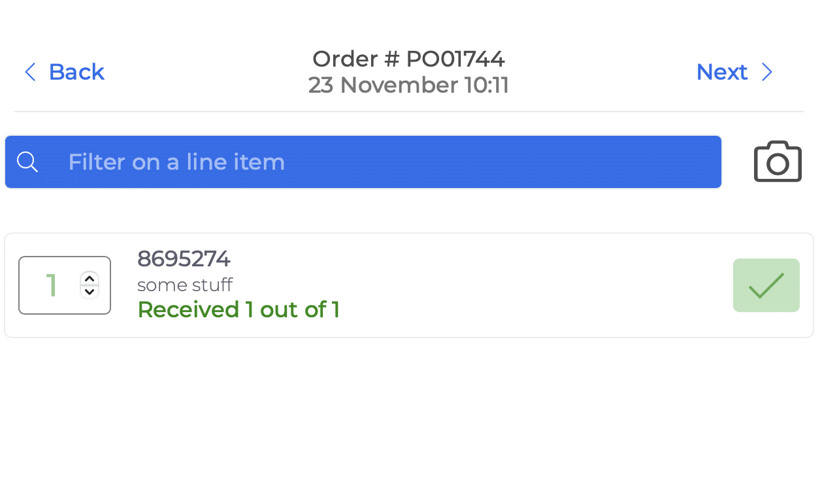Click the right chevron beside Next
The height and width of the screenshot is (504, 822).
767,72
